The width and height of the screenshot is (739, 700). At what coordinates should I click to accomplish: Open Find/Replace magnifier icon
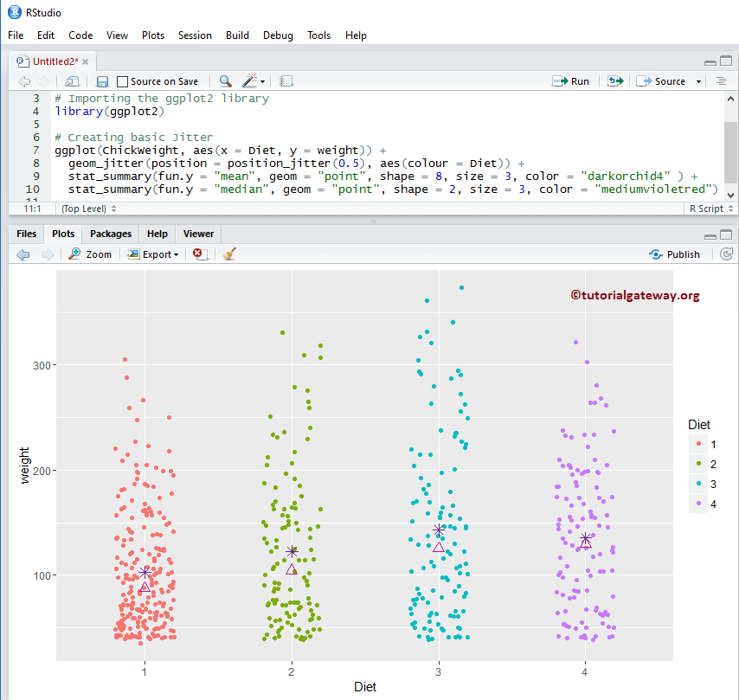point(225,81)
